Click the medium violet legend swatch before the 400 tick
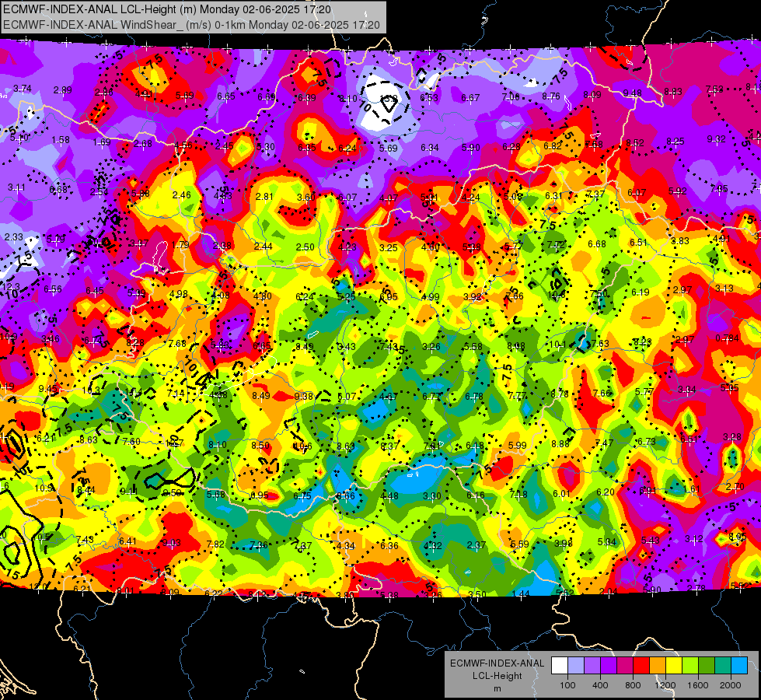This screenshot has width=761, height=700. [x=592, y=666]
